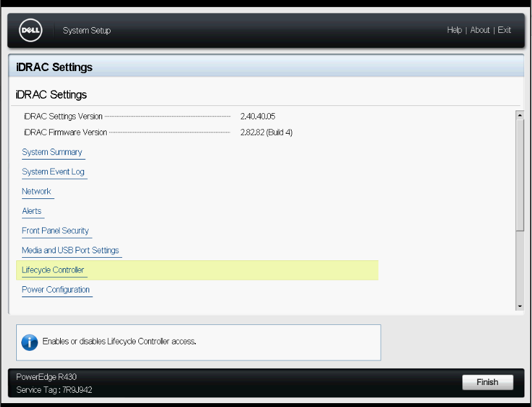Select the highlighted Lifecycle Controller entry
Viewport: 532px width, 407px height.
point(53,270)
